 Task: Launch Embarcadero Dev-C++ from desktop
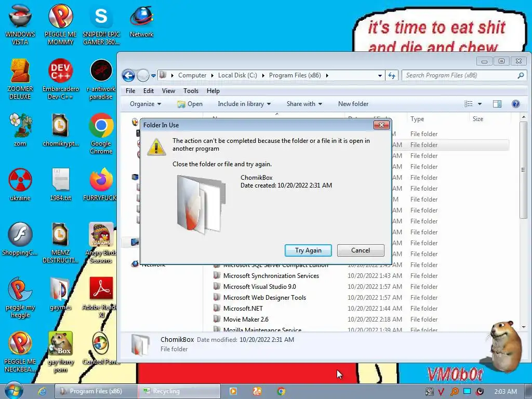(60, 79)
